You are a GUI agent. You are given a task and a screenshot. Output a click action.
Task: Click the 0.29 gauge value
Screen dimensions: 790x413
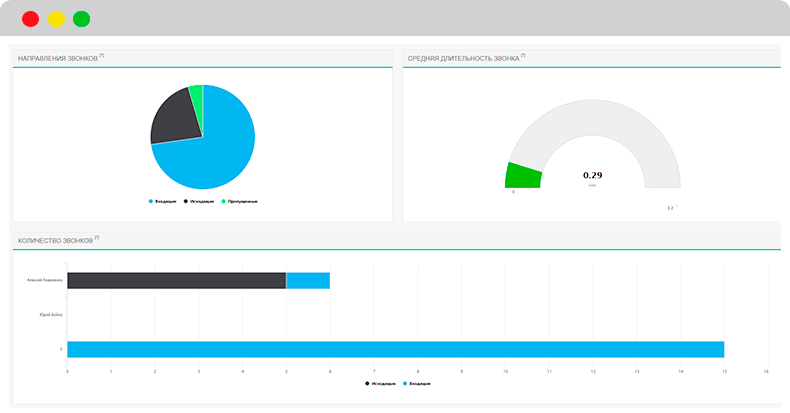point(592,175)
